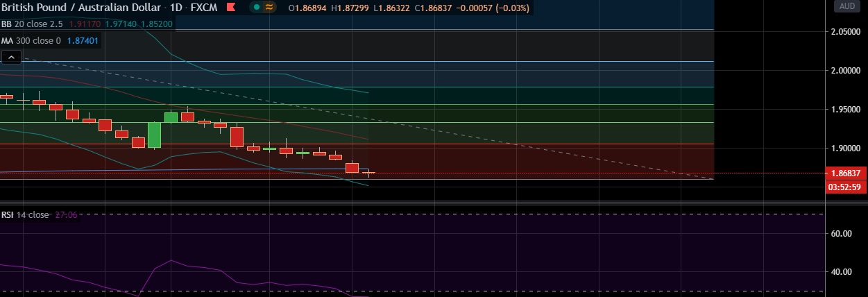Click the BB basis value 1.91170

(x=85, y=24)
